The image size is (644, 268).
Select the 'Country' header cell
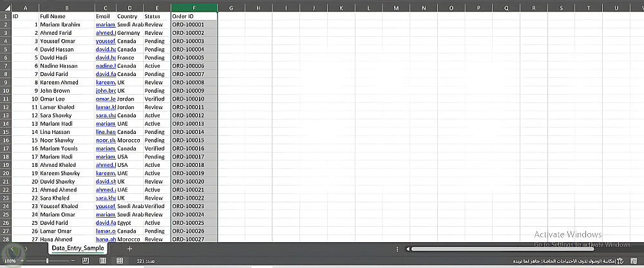click(130, 16)
